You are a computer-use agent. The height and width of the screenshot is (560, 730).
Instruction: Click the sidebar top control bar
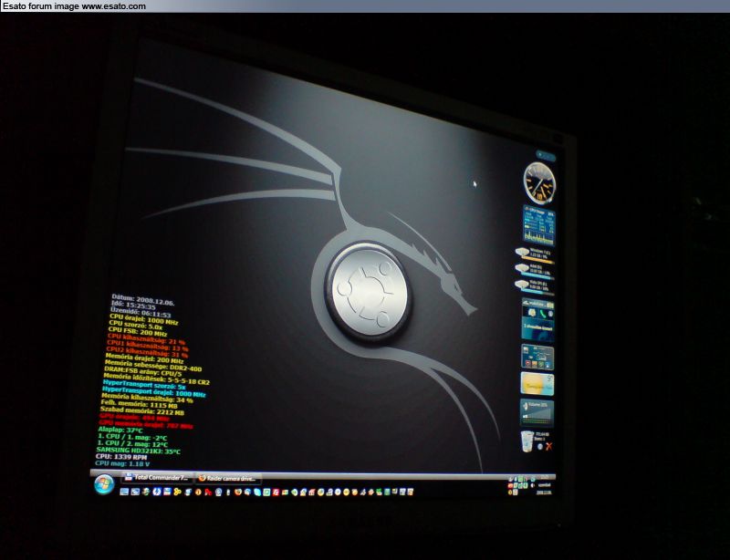click(545, 155)
